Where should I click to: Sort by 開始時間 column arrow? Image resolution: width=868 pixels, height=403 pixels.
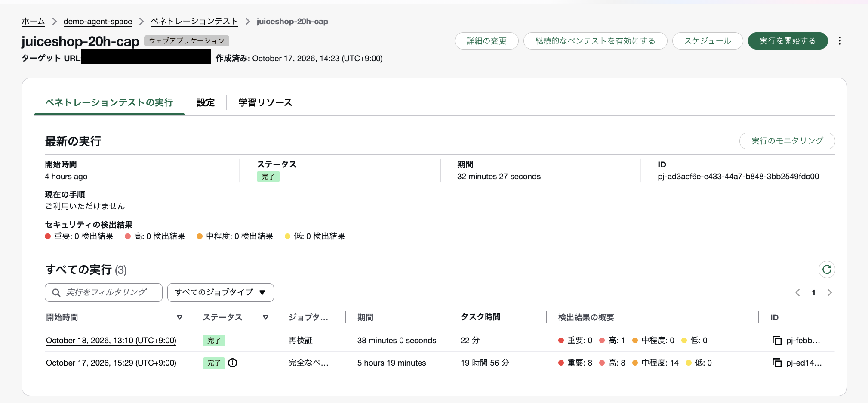179,318
